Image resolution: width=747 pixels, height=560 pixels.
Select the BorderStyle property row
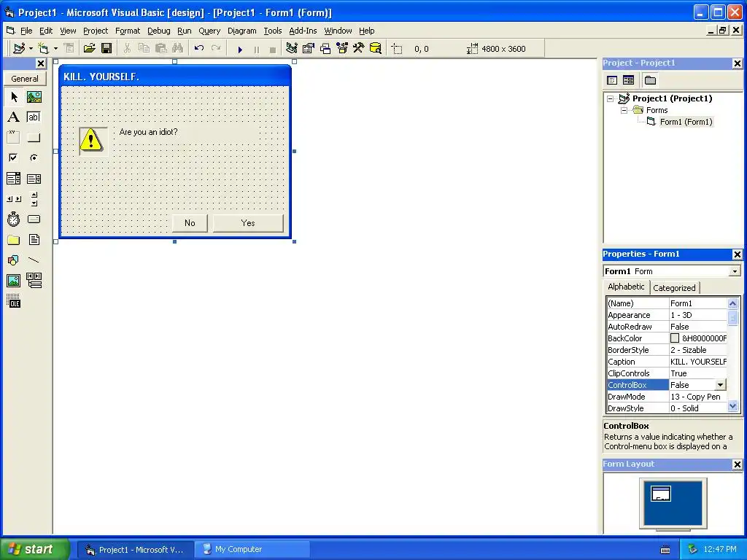[667, 350]
